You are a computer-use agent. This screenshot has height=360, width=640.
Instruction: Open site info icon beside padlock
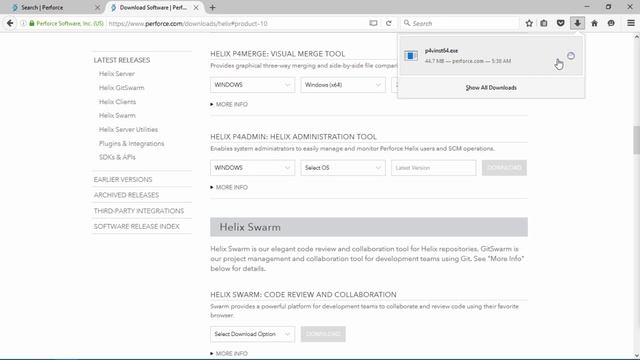(x=23, y=23)
